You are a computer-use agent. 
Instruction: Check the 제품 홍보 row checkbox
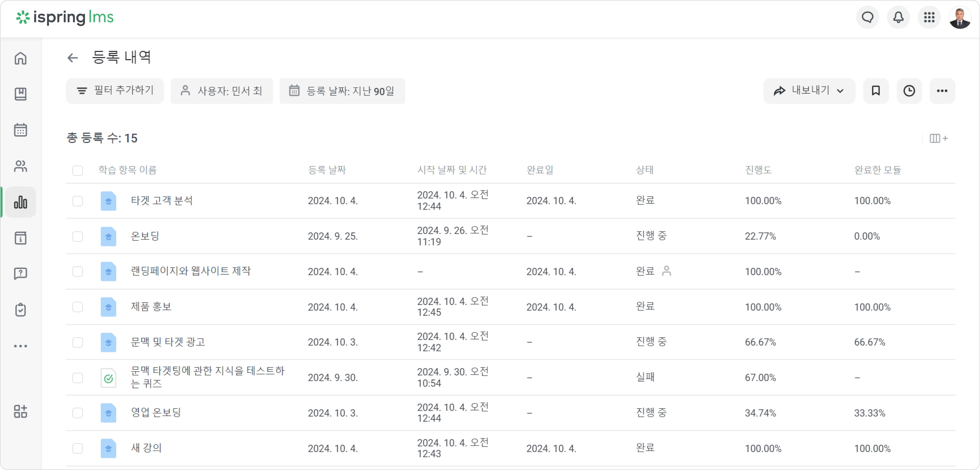click(78, 307)
